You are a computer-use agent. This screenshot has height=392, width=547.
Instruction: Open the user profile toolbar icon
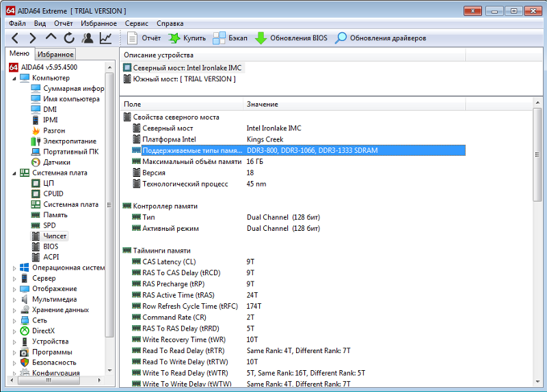pyautogui.click(x=88, y=38)
